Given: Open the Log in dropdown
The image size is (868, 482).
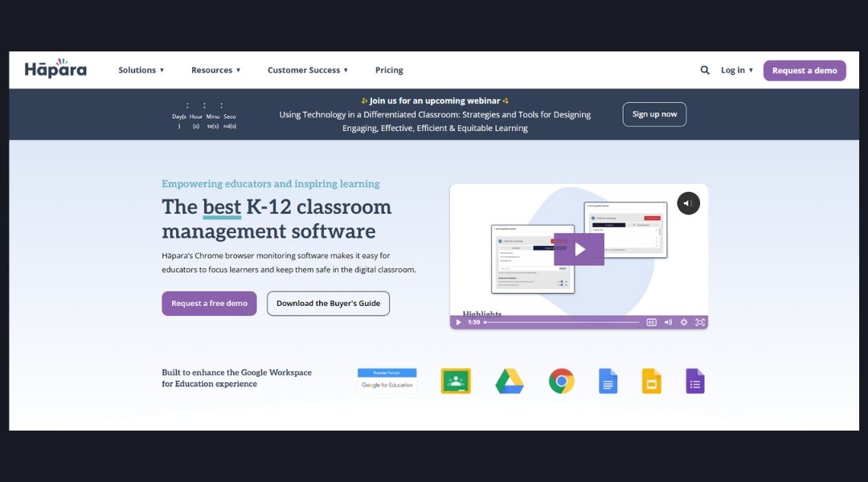Looking at the screenshot, I should click(x=737, y=70).
